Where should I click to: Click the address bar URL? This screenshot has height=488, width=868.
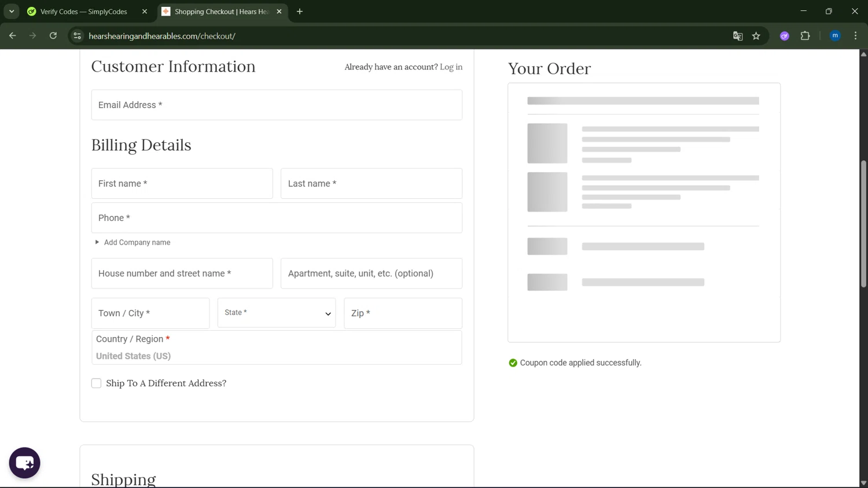click(x=162, y=36)
